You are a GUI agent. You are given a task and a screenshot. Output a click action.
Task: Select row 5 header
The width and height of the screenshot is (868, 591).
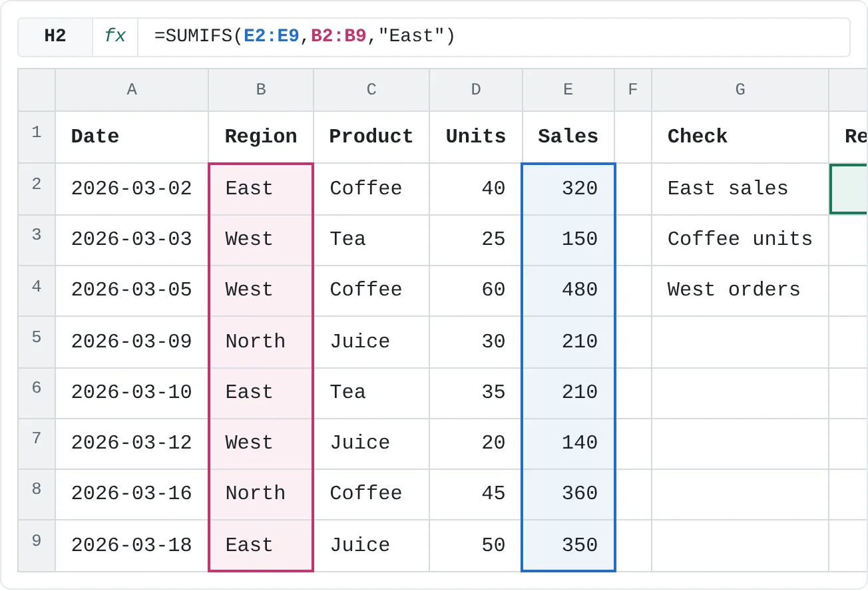(37, 341)
